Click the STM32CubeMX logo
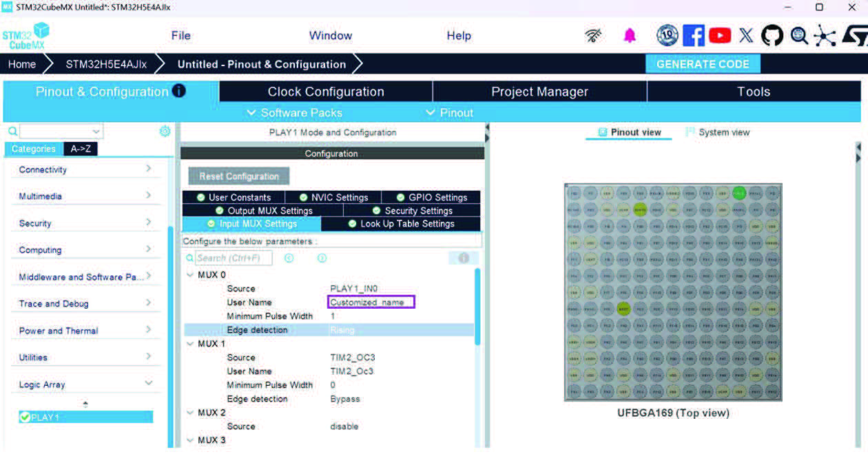The height and width of the screenshot is (454, 868). point(26,36)
